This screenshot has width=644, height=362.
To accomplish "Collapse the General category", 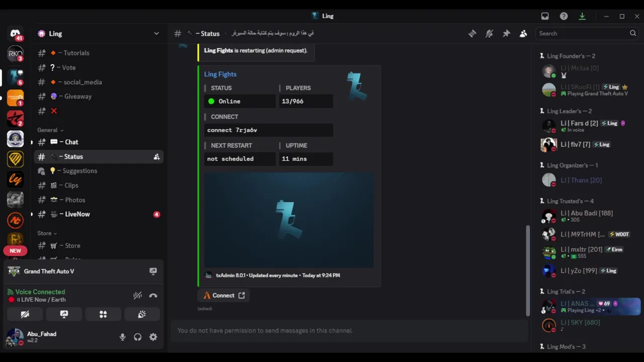I will coord(50,130).
